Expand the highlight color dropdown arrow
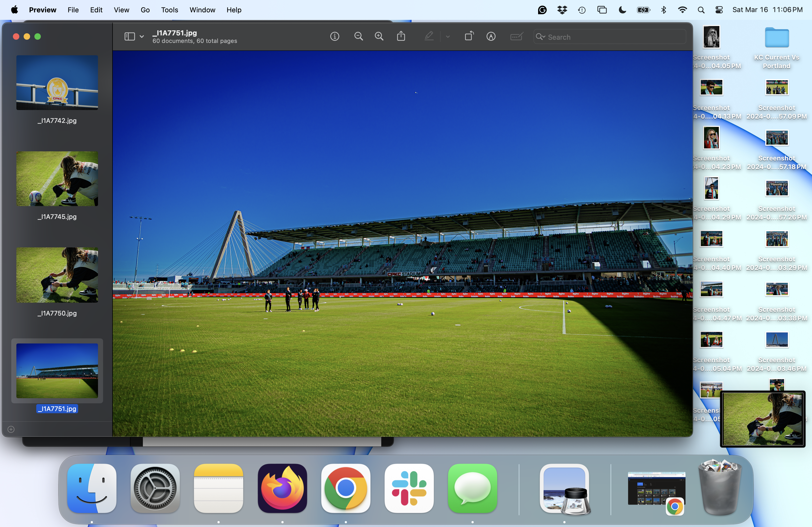The height and width of the screenshot is (527, 812). (448, 36)
